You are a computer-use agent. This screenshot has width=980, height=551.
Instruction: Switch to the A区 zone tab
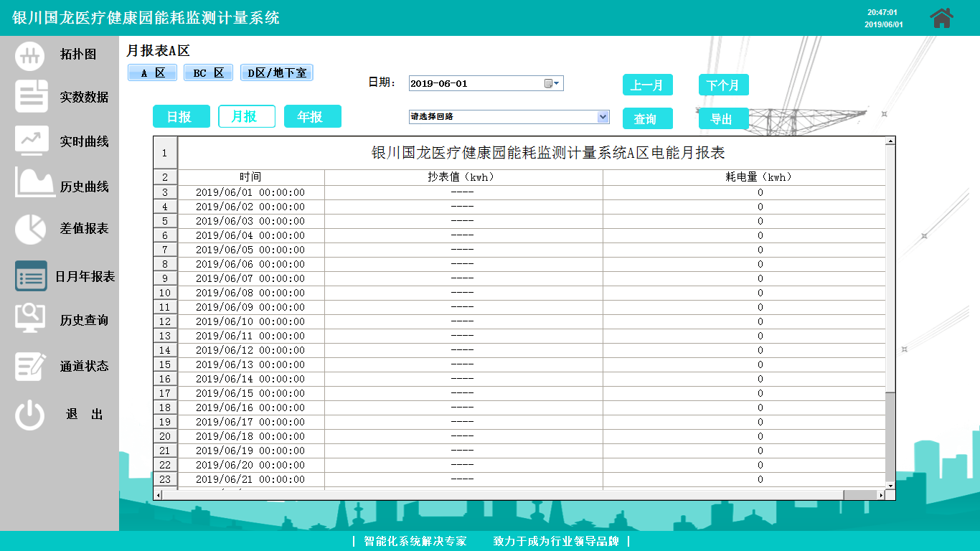[152, 73]
